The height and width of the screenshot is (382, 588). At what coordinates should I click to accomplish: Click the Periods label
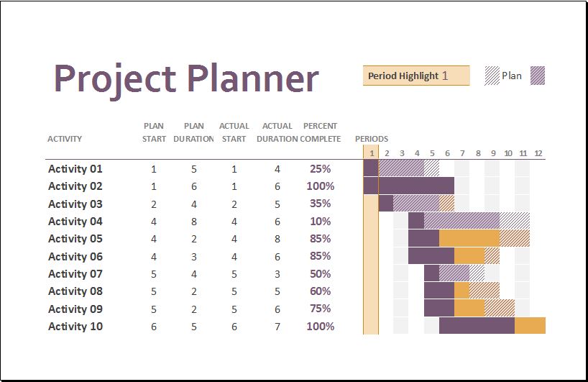[x=372, y=139]
